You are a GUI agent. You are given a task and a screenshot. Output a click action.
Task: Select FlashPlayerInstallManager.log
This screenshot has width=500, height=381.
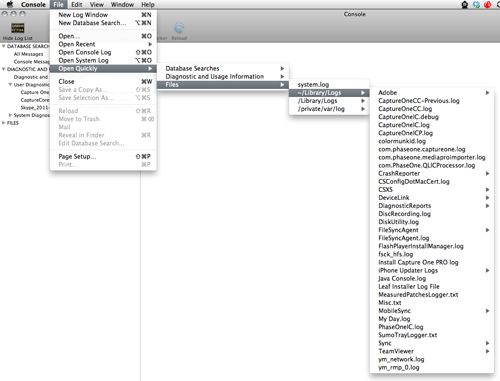pos(432,246)
